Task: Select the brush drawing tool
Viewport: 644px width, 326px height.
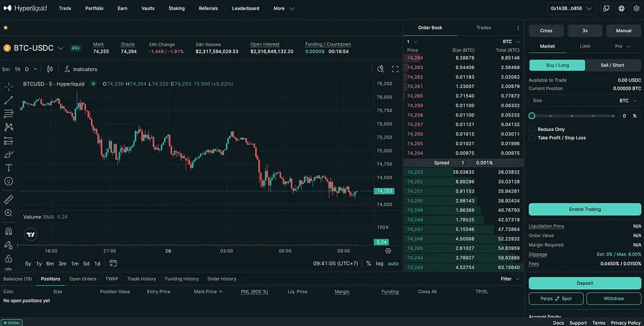Action: point(9,154)
